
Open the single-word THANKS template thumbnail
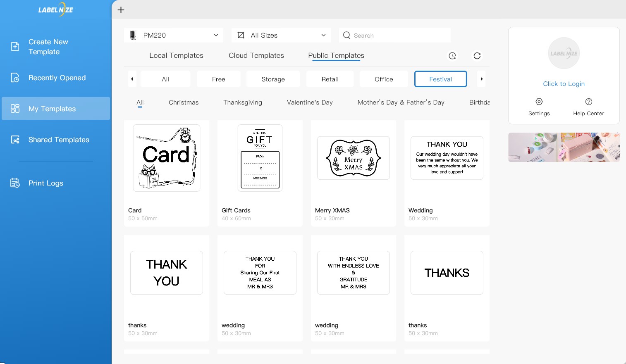pos(447,273)
